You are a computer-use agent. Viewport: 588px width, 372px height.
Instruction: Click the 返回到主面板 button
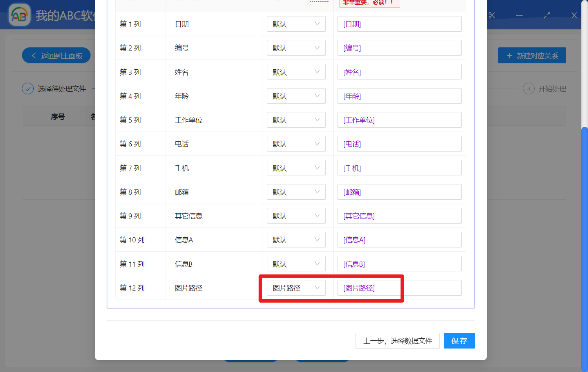(56, 55)
